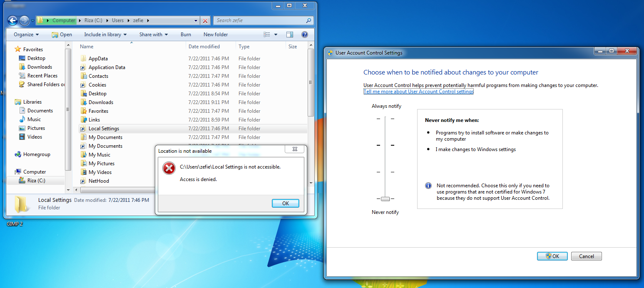Screen dimensions: 644x288
Task: Click the UAC notification slider handle
Action: pos(385,199)
